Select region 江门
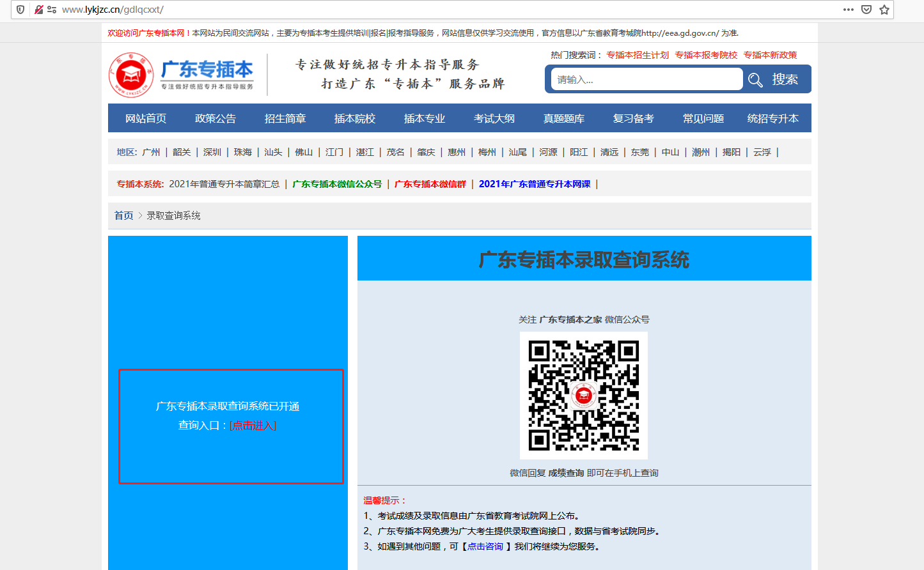This screenshot has height=570, width=924. (334, 152)
